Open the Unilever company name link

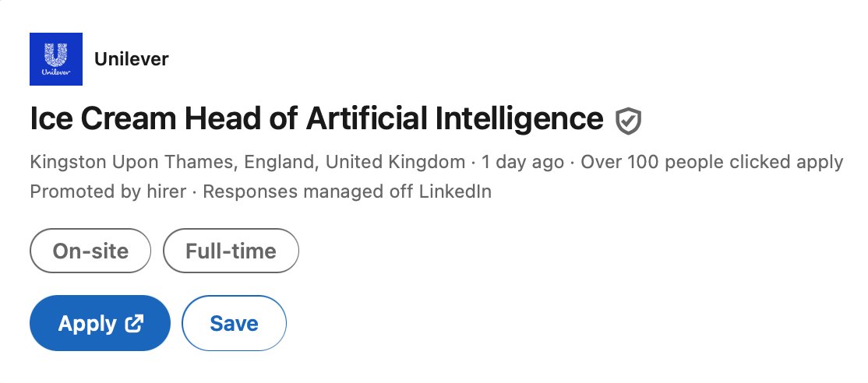click(x=131, y=59)
